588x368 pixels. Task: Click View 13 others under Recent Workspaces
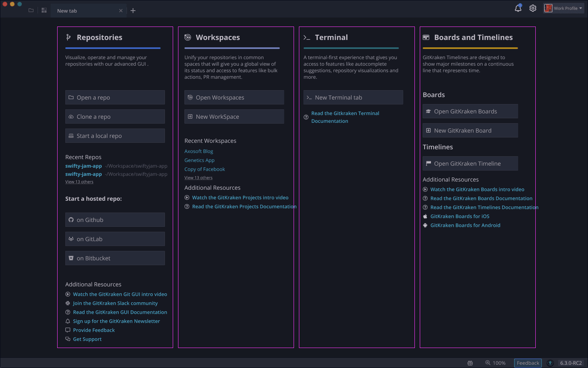(x=198, y=178)
